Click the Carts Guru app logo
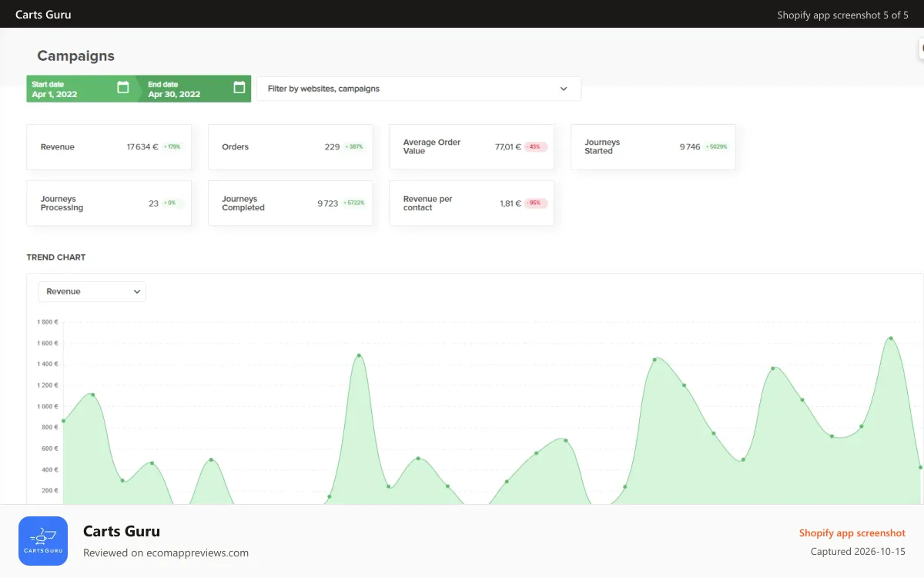The height and width of the screenshot is (578, 924). 43,541
